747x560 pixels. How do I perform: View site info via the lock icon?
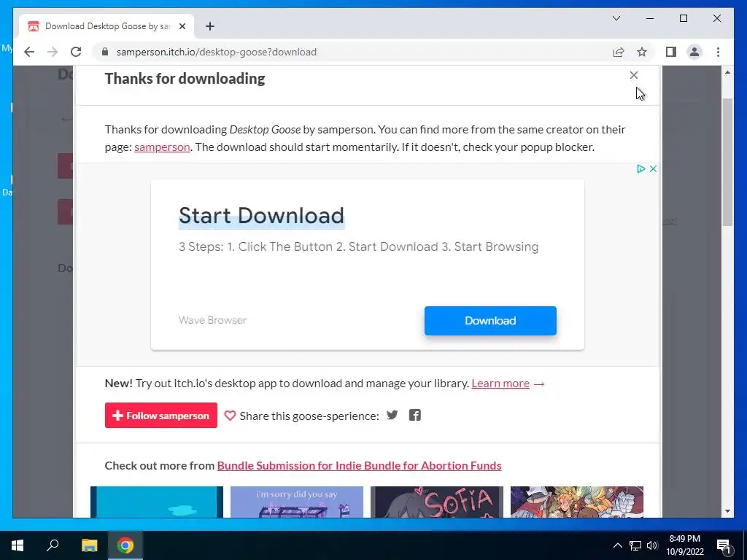tap(105, 52)
